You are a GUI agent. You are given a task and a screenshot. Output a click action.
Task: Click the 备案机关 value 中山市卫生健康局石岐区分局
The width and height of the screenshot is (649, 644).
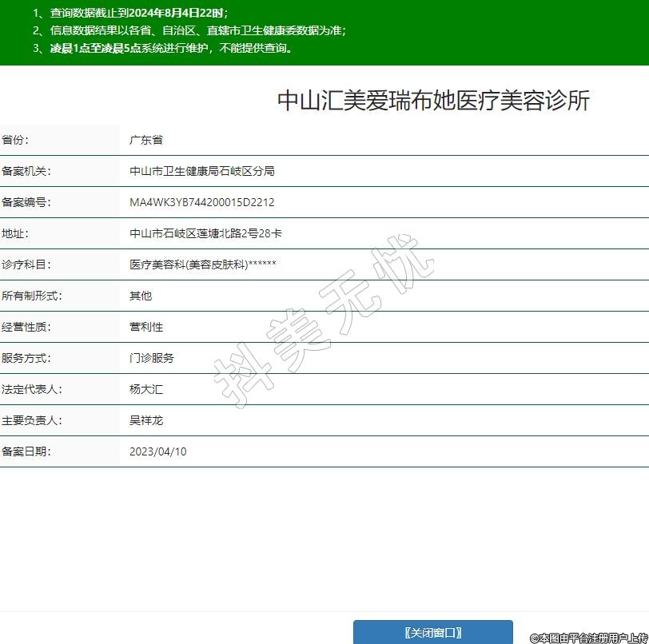[202, 171]
